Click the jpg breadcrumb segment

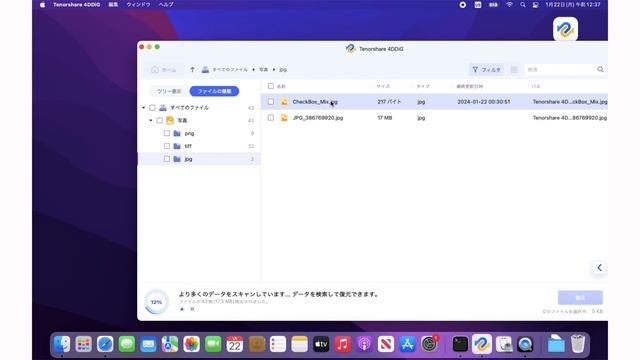(x=283, y=70)
